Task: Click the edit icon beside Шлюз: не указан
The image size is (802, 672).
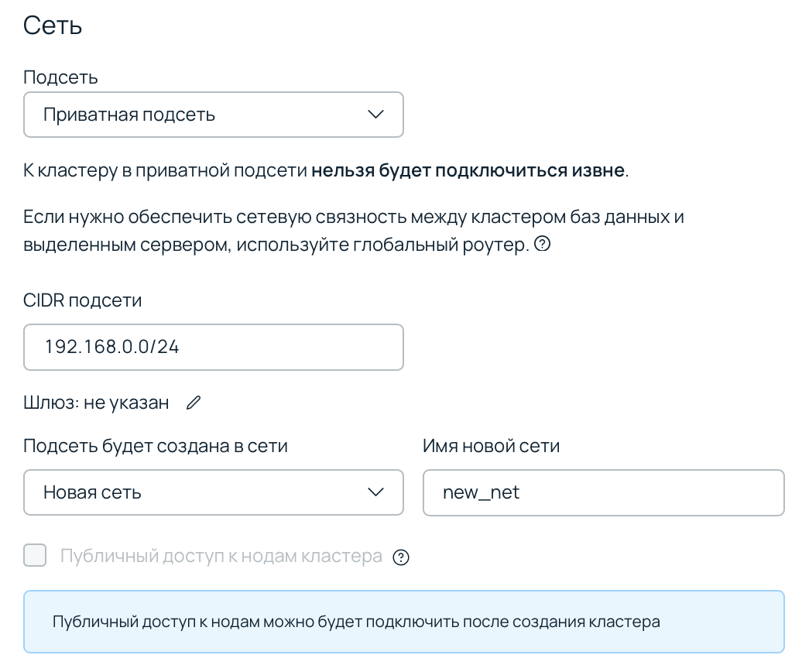Action: click(x=193, y=402)
